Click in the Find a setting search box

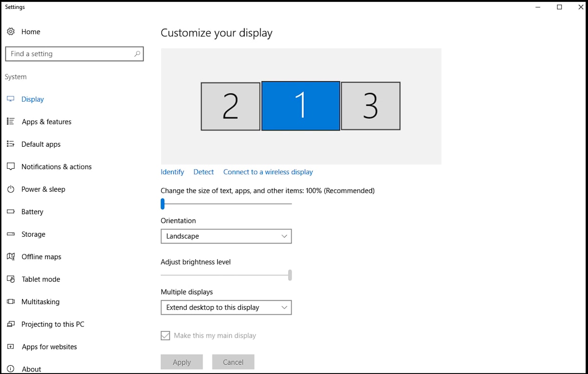click(x=74, y=54)
